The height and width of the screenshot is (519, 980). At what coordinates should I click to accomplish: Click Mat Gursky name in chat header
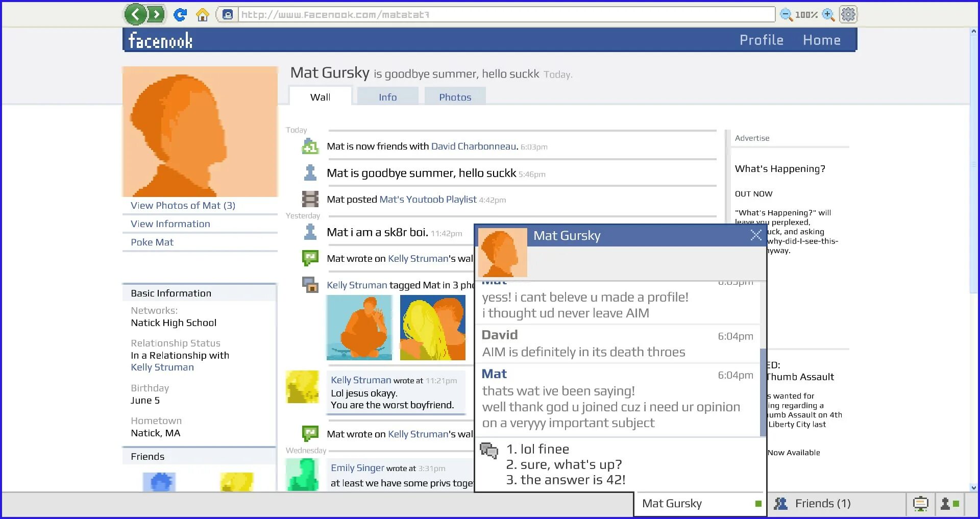click(x=567, y=235)
